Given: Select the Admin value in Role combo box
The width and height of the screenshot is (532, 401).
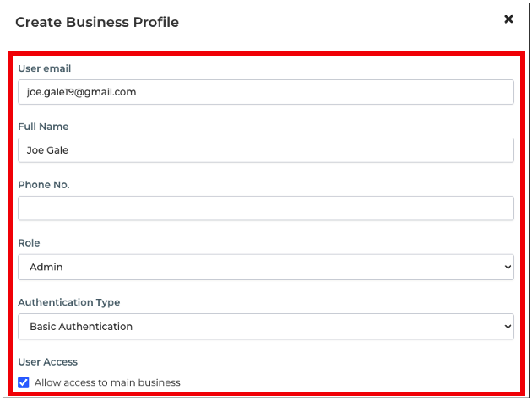Looking at the screenshot, I should coord(46,268).
